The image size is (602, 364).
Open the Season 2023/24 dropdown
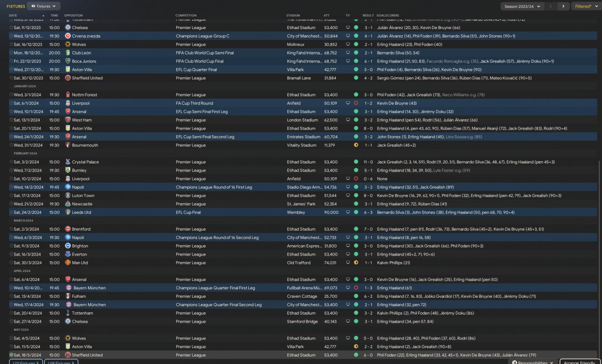coord(523,6)
